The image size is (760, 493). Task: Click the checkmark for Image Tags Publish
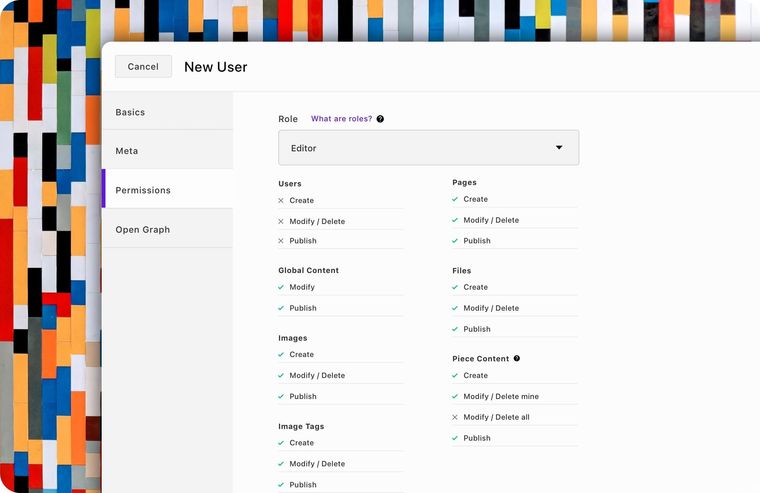(281, 484)
